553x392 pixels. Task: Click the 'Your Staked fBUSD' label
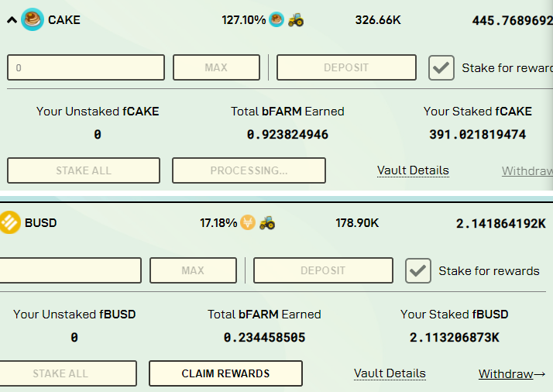(x=454, y=314)
